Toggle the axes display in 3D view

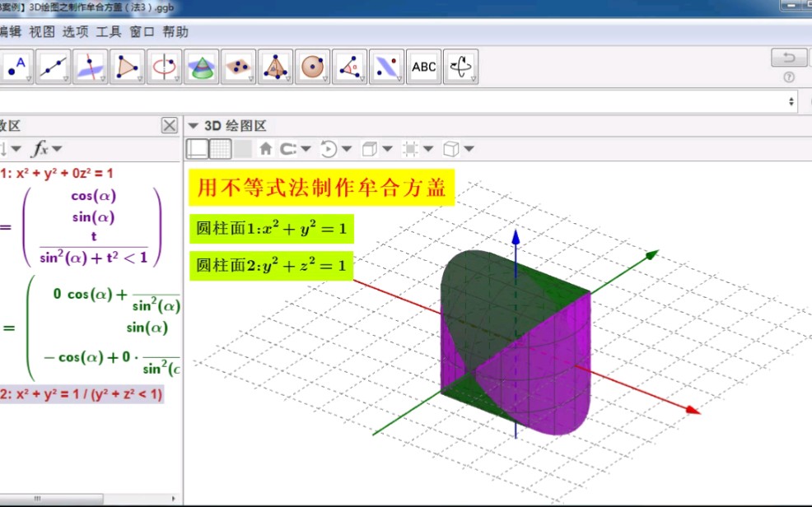(x=199, y=149)
